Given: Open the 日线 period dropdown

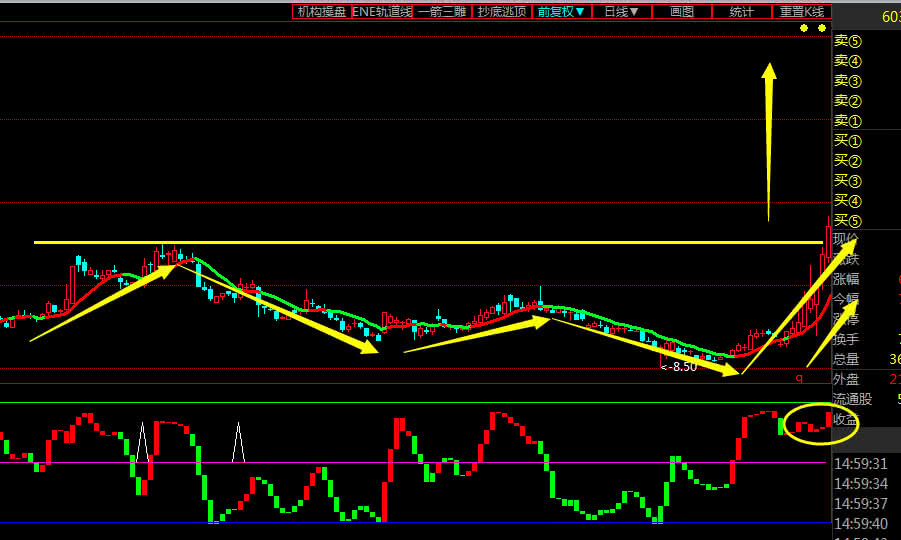Looking at the screenshot, I should point(621,12).
